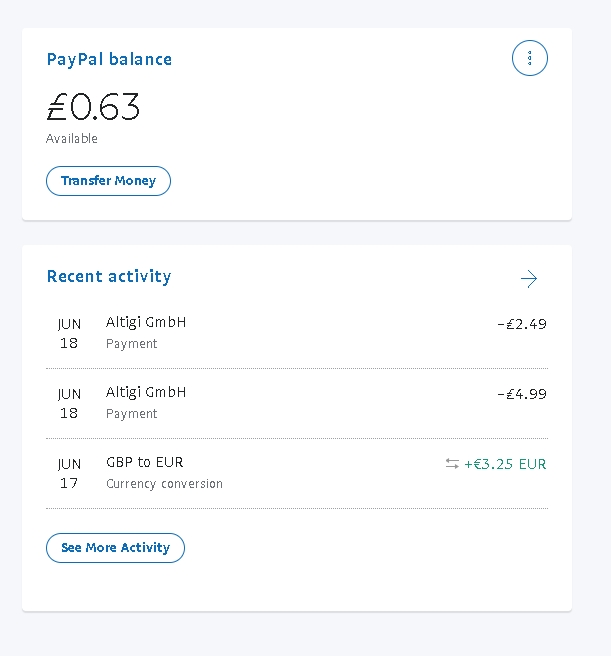Click the +€3.25 EUR amount
Image resolution: width=611 pixels, height=656 pixels.
505,464
